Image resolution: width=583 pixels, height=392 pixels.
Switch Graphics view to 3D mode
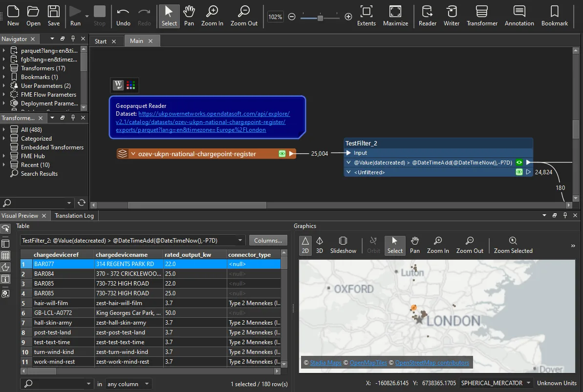click(x=319, y=245)
